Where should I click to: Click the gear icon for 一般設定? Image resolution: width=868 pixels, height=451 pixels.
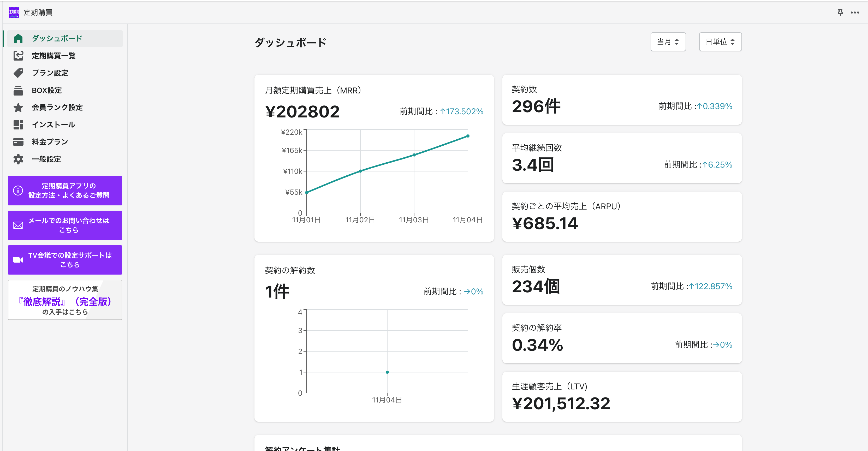18,159
